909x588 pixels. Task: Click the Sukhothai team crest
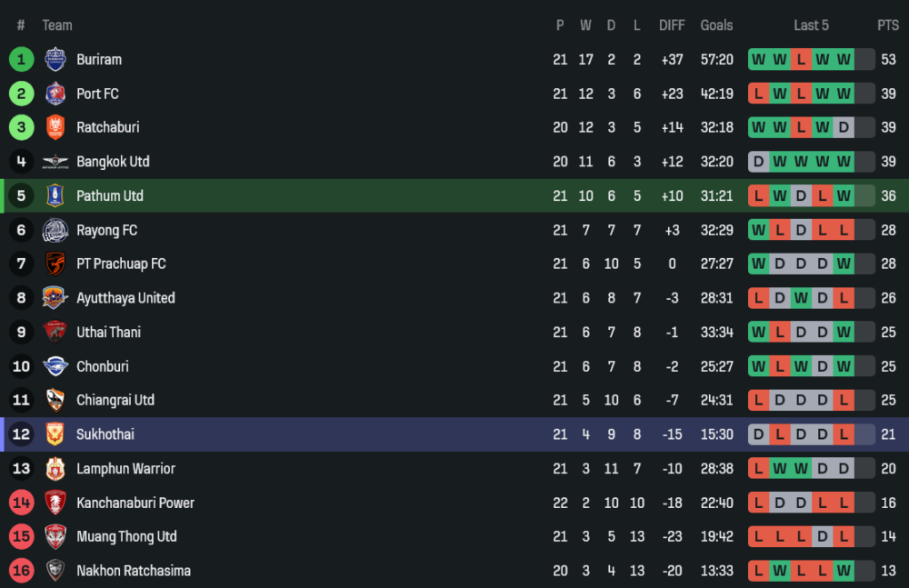55,434
